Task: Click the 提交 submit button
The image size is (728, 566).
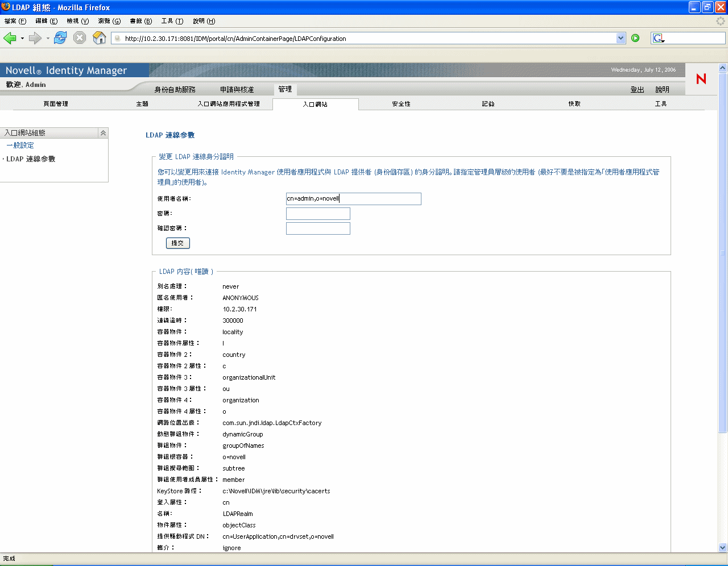Action: [x=178, y=243]
